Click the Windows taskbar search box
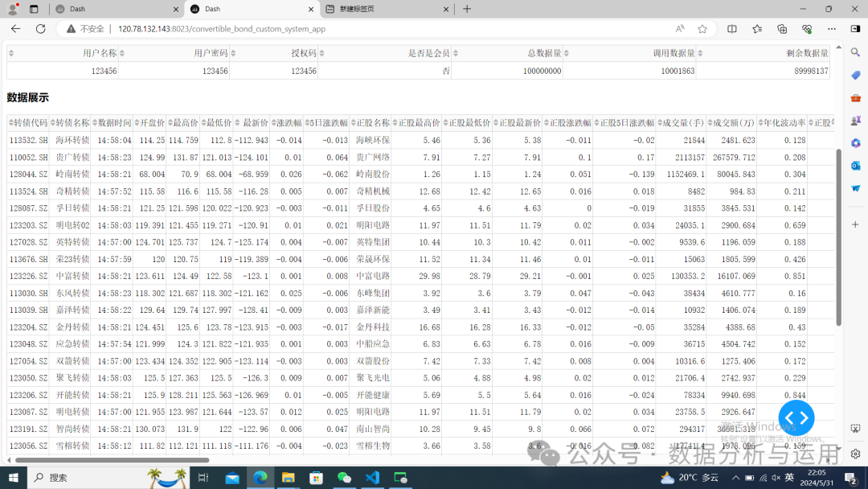This screenshot has height=489, width=868. point(108,478)
